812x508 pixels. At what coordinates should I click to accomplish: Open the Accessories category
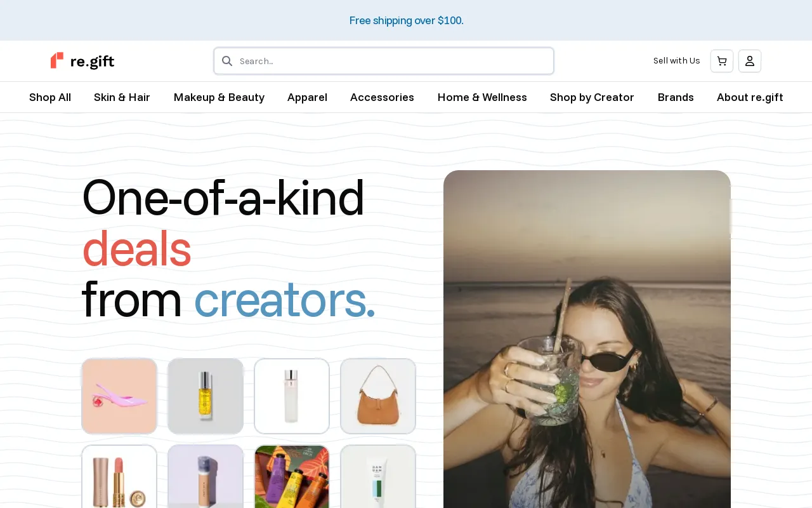[x=382, y=97]
